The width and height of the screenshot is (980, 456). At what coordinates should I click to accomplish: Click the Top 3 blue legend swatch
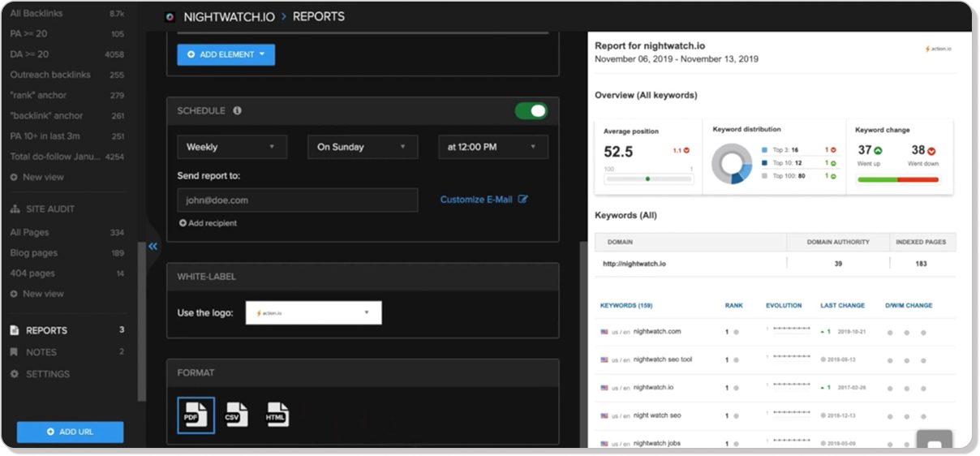point(765,150)
